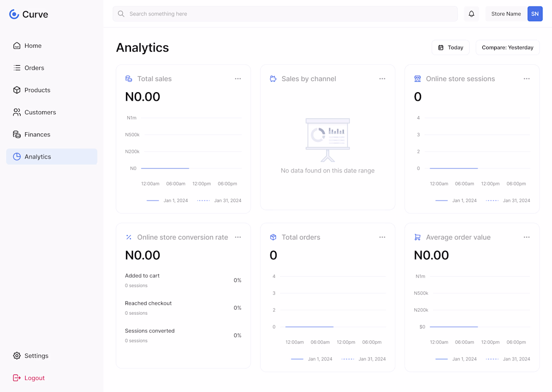The image size is (552, 392).
Task: Open Total sales card options menu
Action: tap(238, 79)
